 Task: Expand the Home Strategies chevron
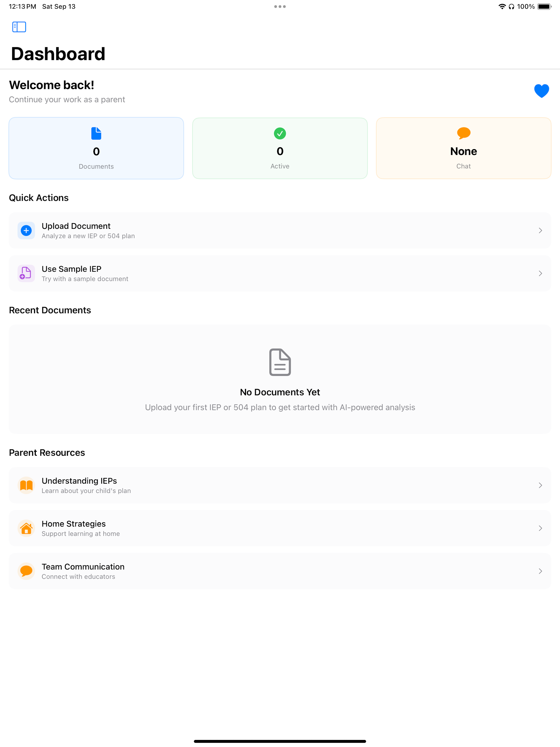[540, 528]
